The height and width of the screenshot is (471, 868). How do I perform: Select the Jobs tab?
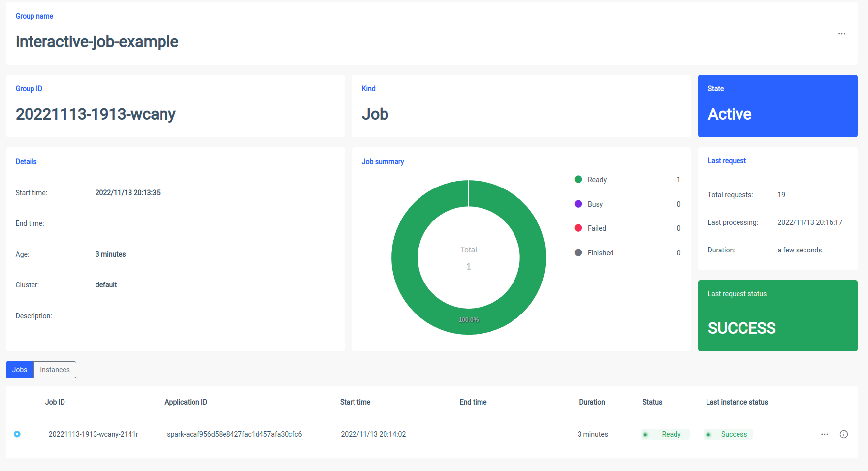click(x=19, y=370)
